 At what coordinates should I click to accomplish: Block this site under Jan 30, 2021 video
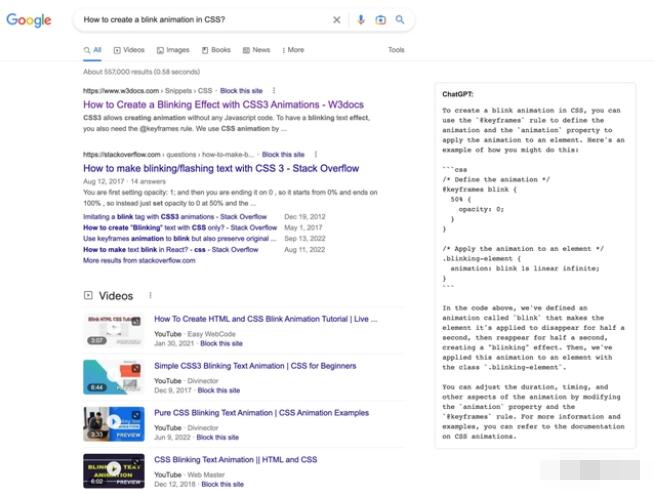[x=221, y=344]
